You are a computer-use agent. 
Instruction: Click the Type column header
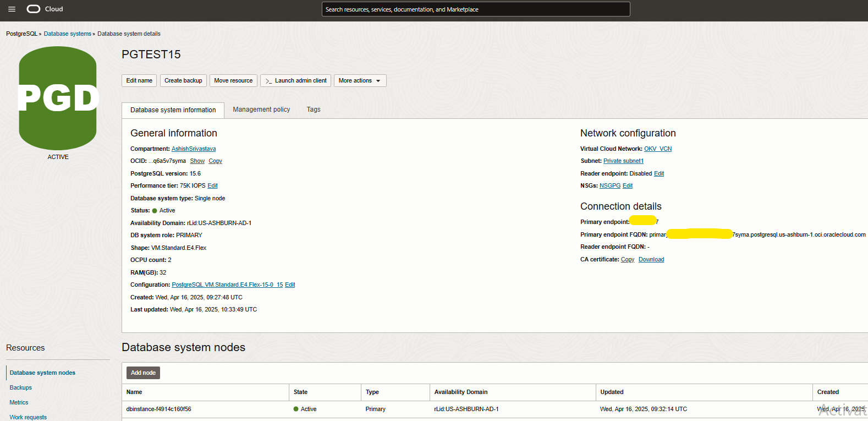pos(372,392)
